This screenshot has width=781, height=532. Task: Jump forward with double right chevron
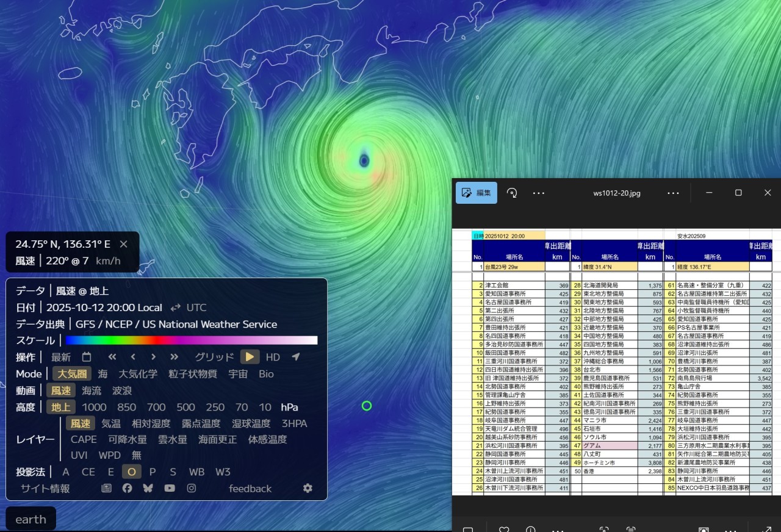pyautogui.click(x=175, y=357)
